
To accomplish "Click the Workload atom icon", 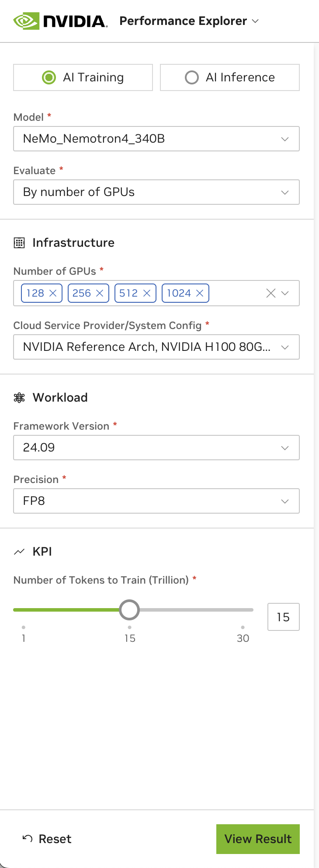I will (19, 398).
